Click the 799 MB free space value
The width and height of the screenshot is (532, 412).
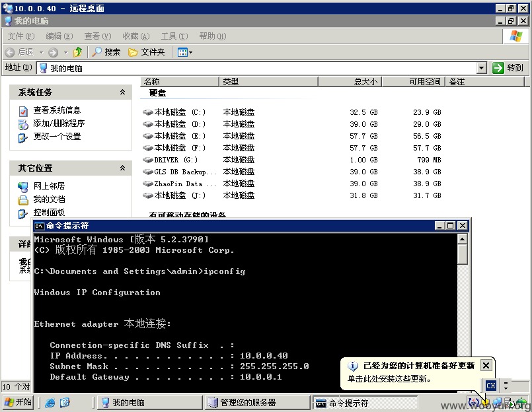[429, 160]
